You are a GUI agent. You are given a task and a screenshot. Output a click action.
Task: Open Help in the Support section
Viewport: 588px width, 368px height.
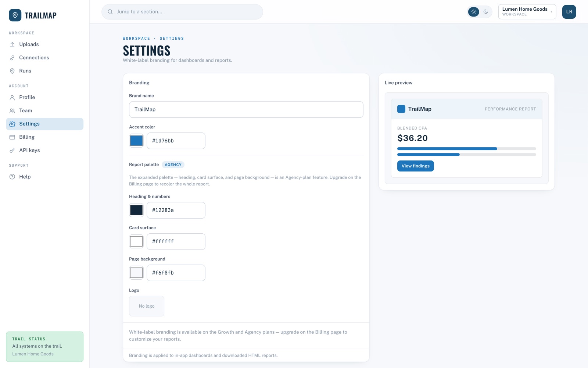click(44, 177)
